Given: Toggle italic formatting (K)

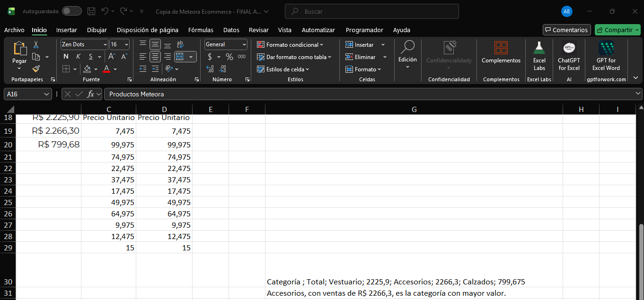Looking at the screenshot, I should pos(78,57).
